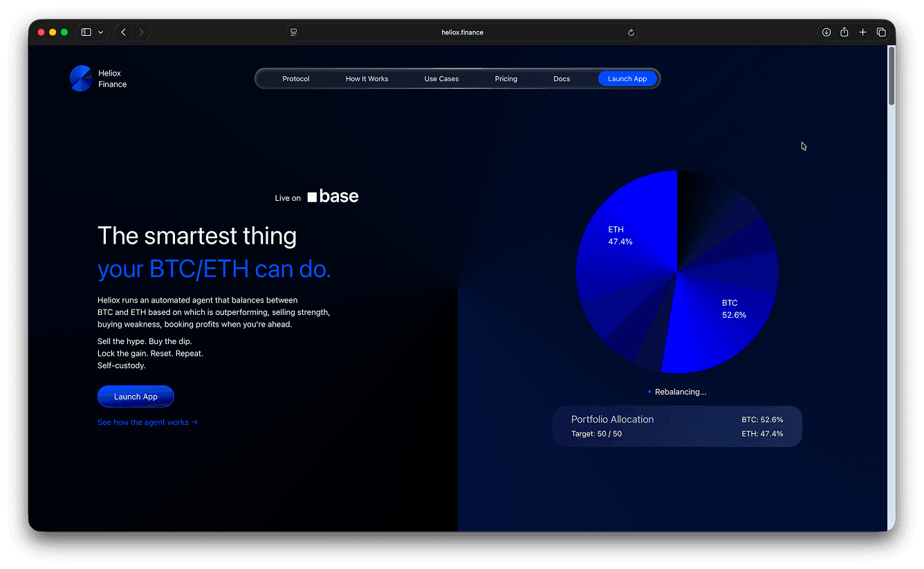Click Launch App in the navigation bar
924x569 pixels.
627,79
